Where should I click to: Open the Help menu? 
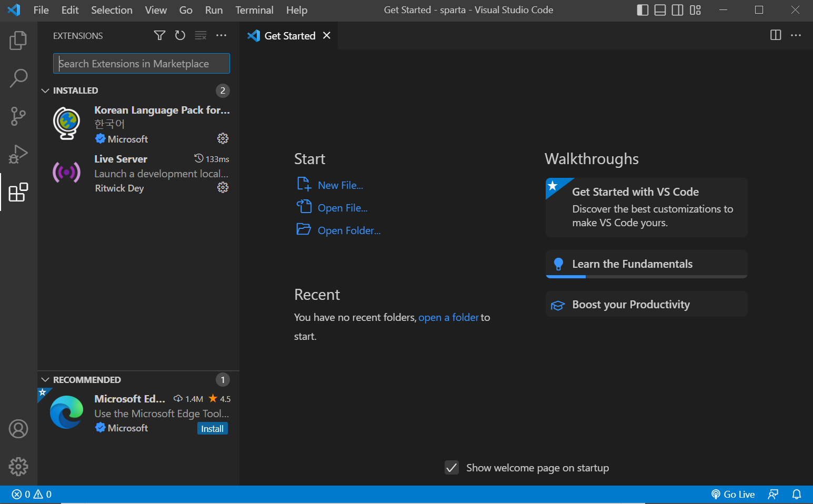tap(297, 10)
